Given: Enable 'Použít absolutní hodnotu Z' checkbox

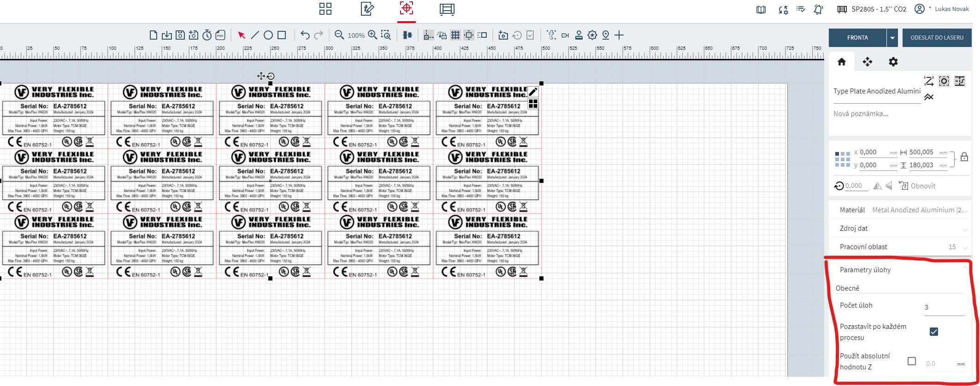Looking at the screenshot, I should tap(911, 361).
